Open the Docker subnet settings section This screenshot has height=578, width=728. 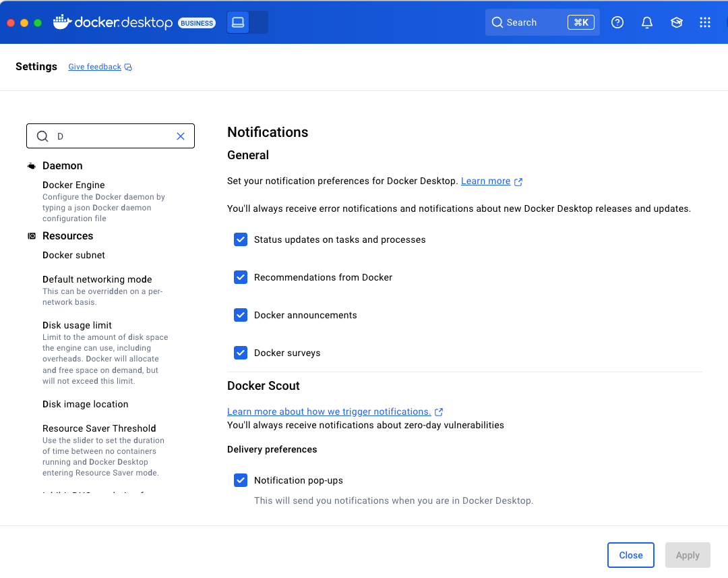73,255
